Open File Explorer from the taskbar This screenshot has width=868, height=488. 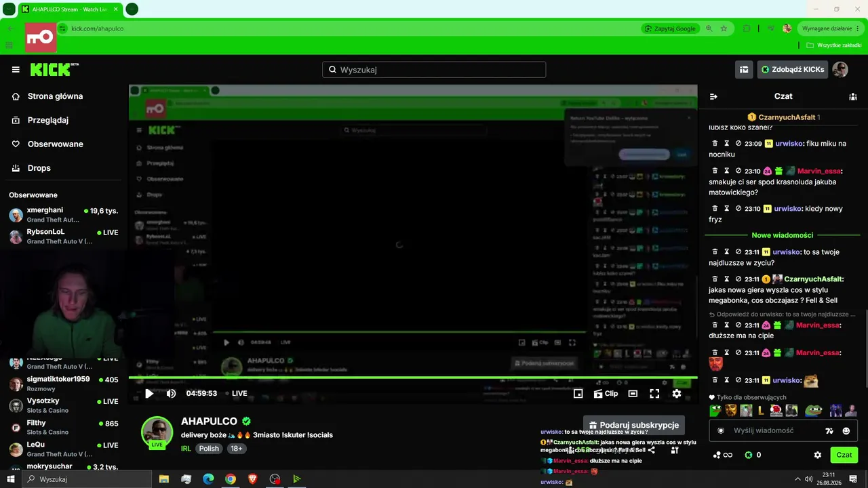164,479
